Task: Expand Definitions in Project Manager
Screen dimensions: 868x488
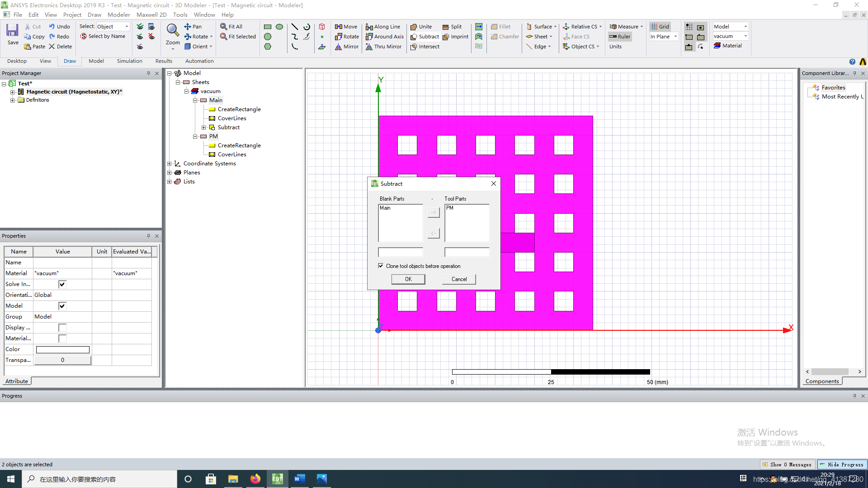Action: (x=12, y=100)
